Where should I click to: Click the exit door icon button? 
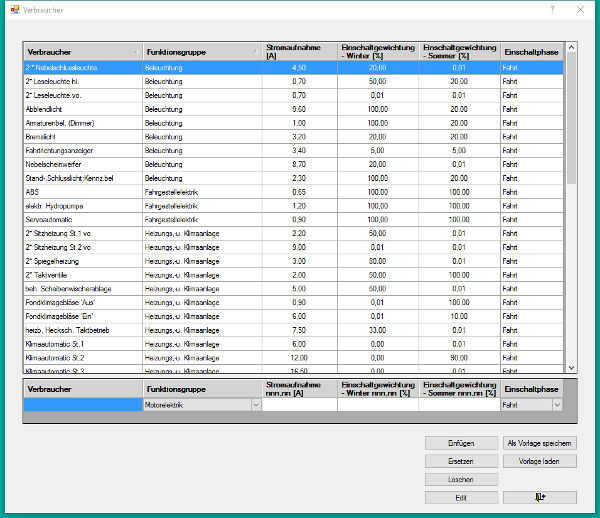tap(540, 497)
